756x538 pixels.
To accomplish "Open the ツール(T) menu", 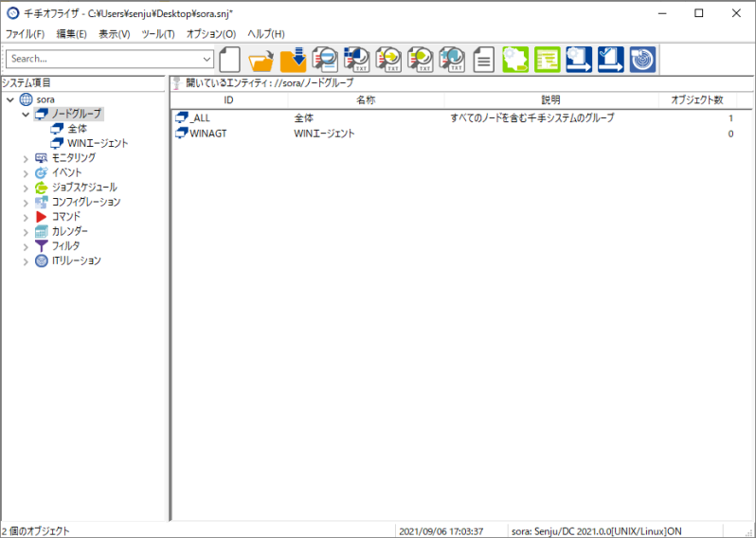I will coord(157,34).
